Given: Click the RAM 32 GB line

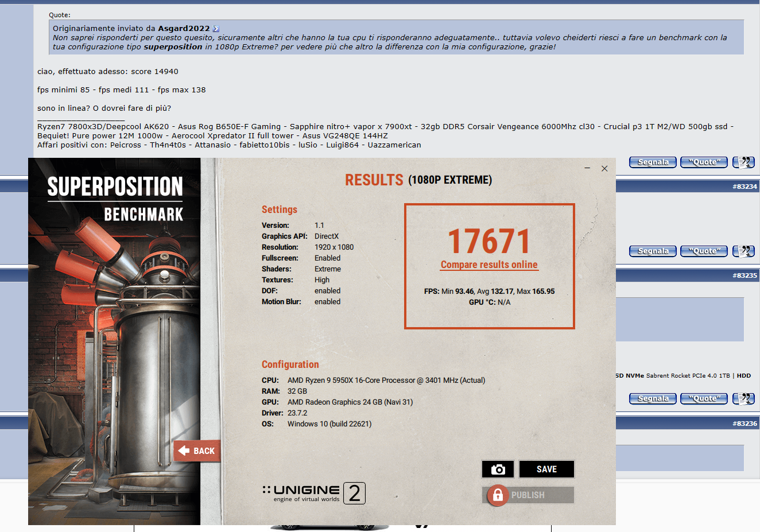Looking at the screenshot, I should (284, 391).
